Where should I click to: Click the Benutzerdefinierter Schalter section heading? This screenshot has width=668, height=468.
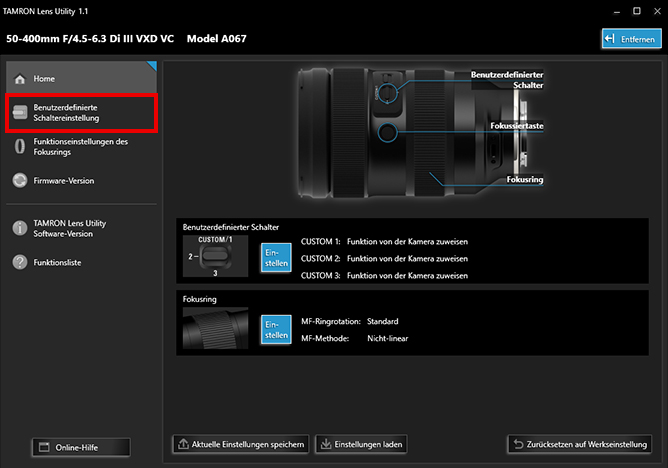(230, 227)
